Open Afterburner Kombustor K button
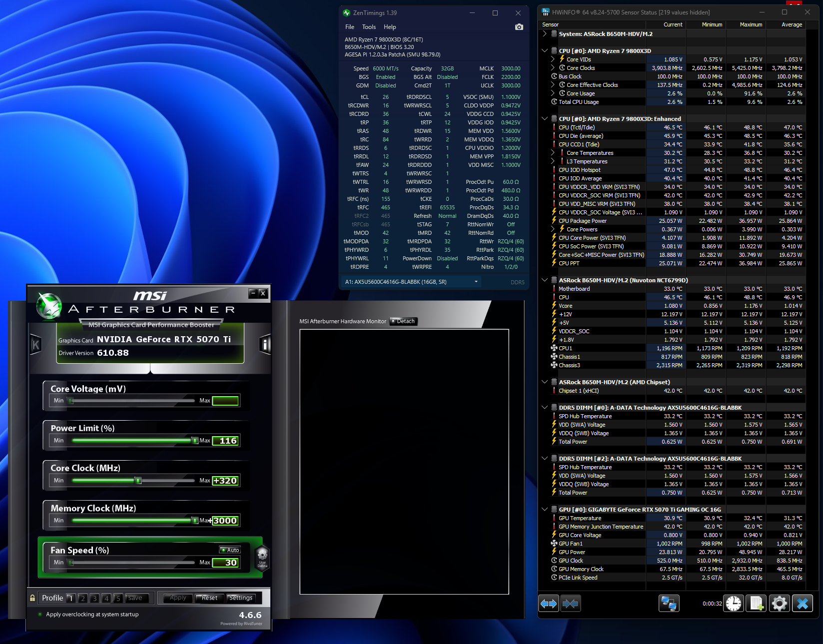The image size is (823, 644). pyautogui.click(x=35, y=344)
